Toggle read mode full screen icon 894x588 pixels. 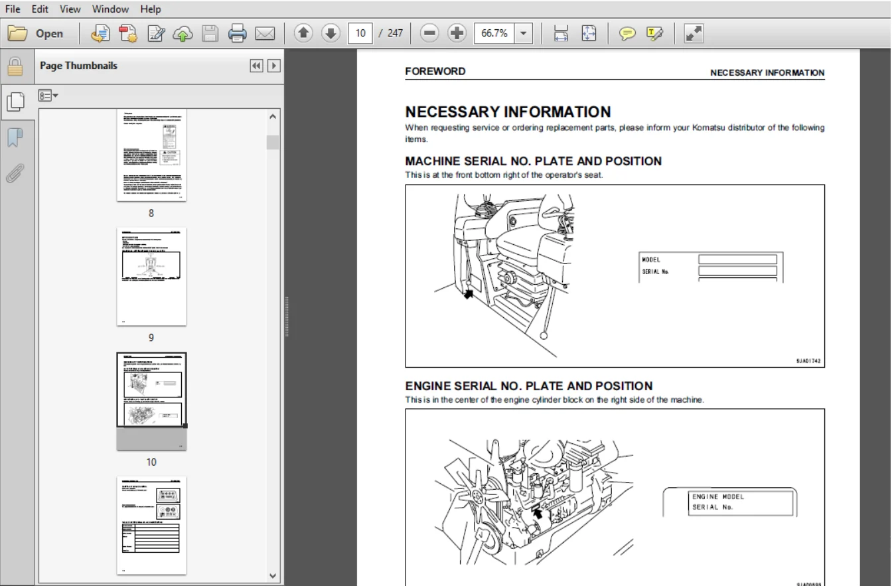click(694, 33)
